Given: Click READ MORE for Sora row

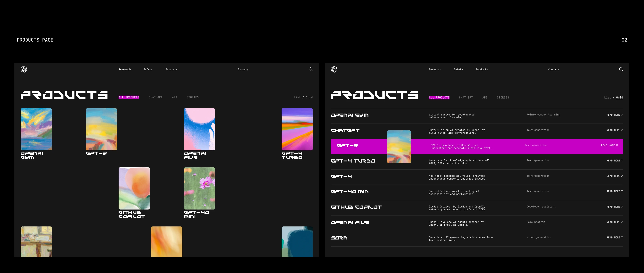Looking at the screenshot, I should click(614, 237).
